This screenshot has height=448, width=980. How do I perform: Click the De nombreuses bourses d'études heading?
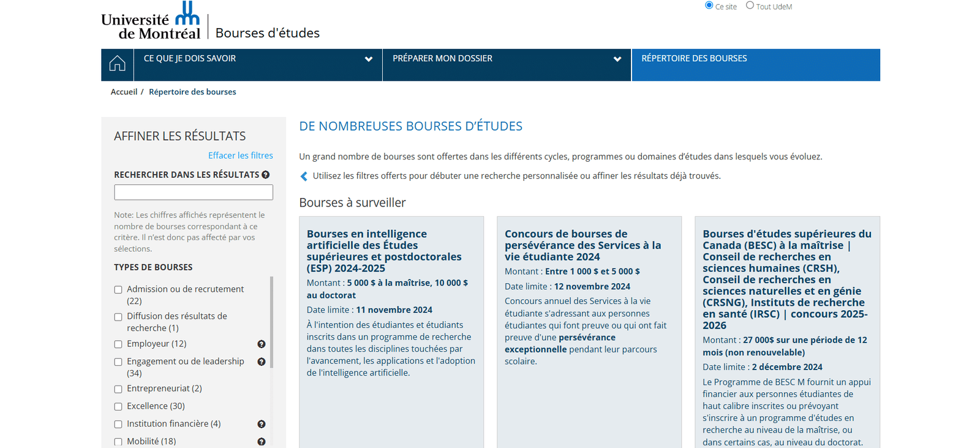[x=411, y=126]
